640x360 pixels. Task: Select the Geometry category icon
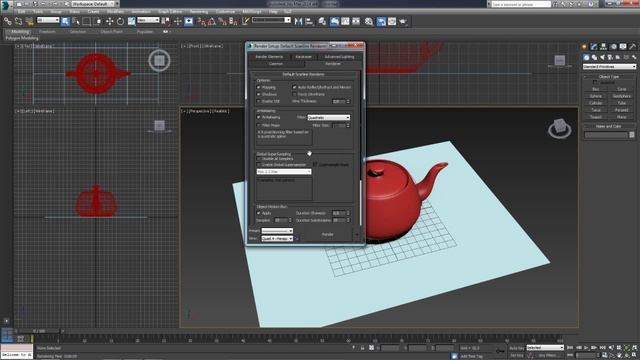(587, 58)
